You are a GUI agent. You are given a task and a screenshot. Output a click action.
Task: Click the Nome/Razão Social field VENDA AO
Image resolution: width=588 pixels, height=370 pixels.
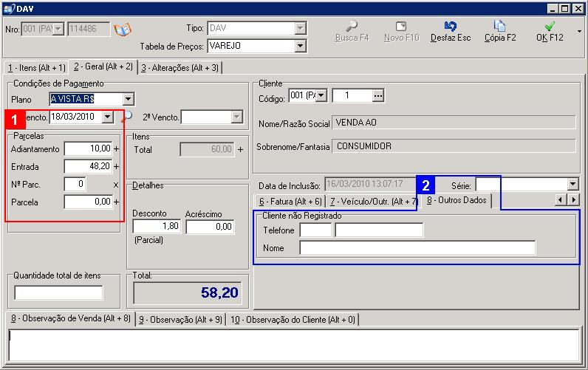pos(454,123)
